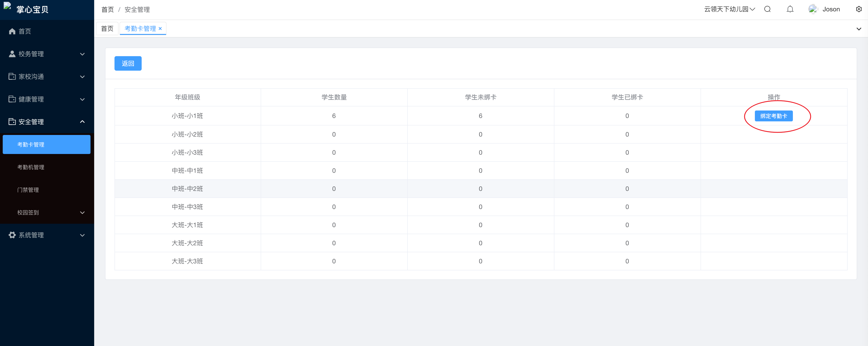
Task: Close the 考勤卡管理 tab
Action: coord(160,29)
